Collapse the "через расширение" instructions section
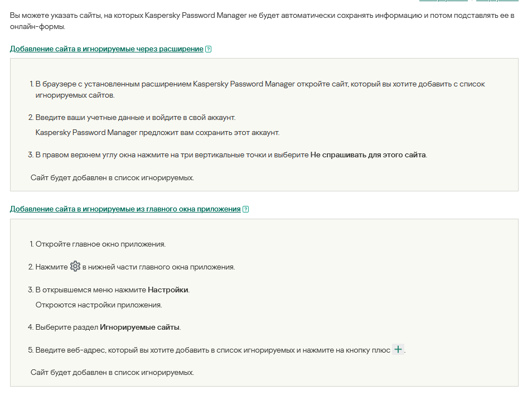 click(x=106, y=49)
